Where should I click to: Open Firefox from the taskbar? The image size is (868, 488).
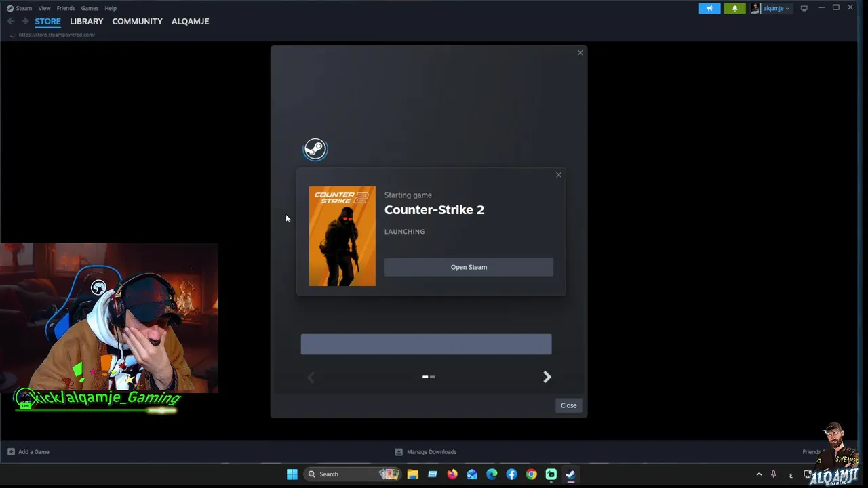(x=452, y=474)
